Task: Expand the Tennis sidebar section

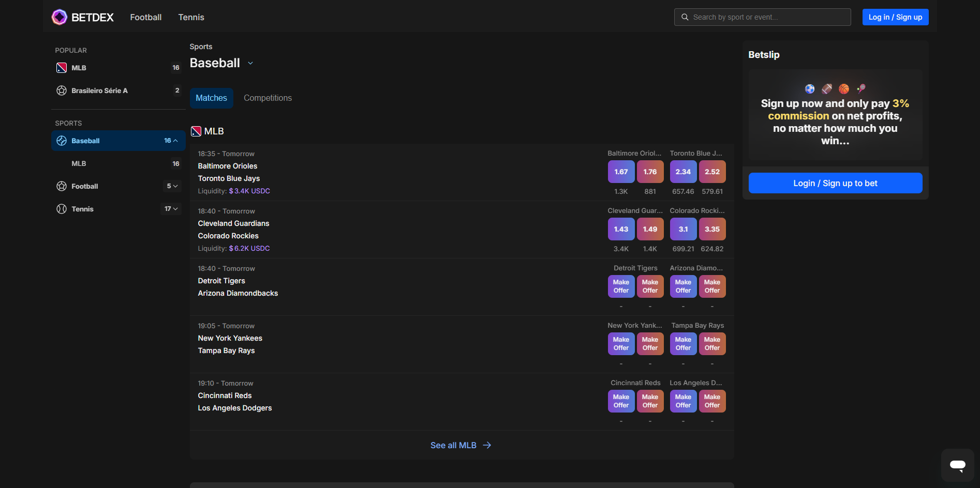Action: tap(175, 209)
